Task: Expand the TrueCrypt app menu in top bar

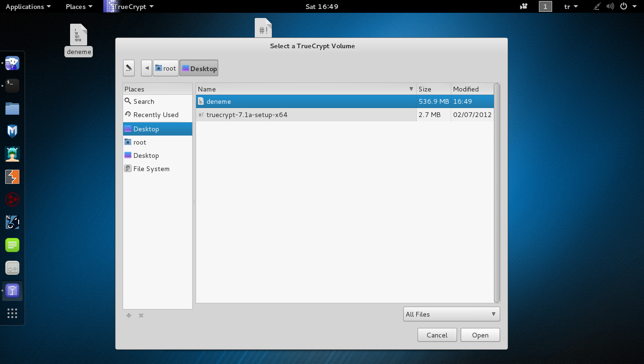Action: coord(129,7)
